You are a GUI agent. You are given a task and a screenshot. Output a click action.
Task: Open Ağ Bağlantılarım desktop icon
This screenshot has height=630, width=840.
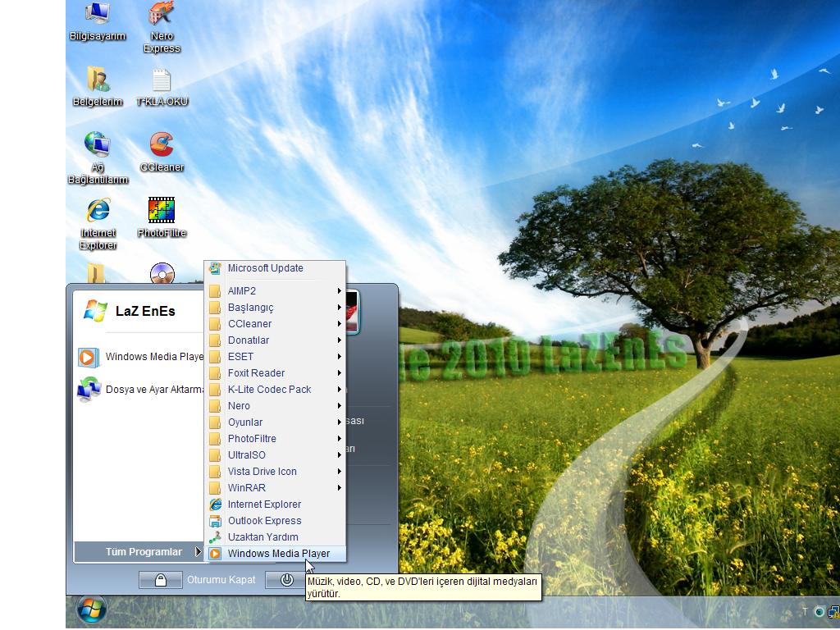click(98, 158)
